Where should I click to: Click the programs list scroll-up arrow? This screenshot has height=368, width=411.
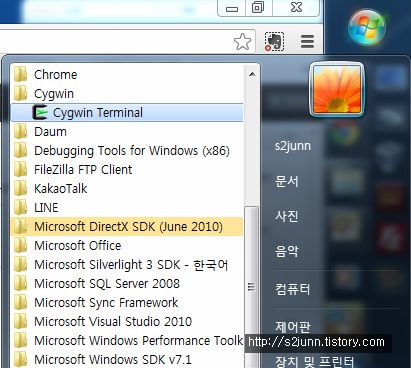[252, 74]
